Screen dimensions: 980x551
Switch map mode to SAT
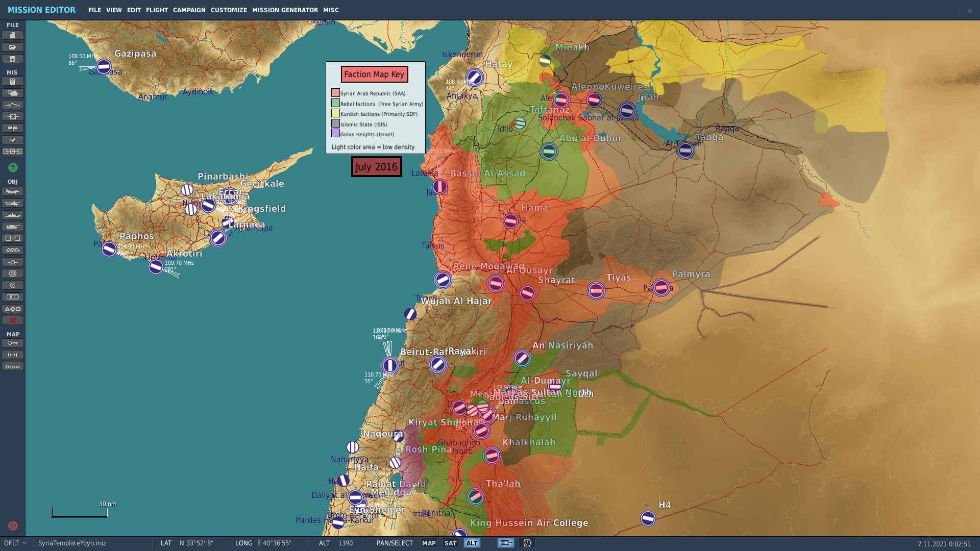pos(450,543)
